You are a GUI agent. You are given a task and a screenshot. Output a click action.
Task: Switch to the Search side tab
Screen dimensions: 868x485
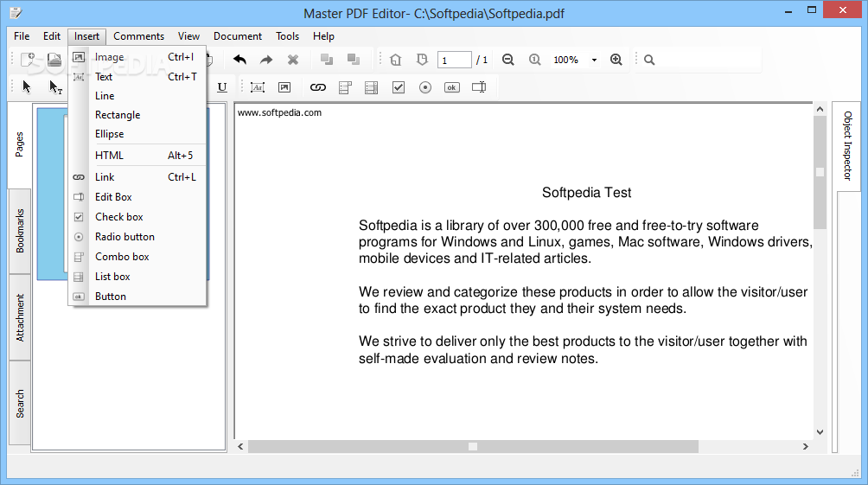click(x=20, y=403)
